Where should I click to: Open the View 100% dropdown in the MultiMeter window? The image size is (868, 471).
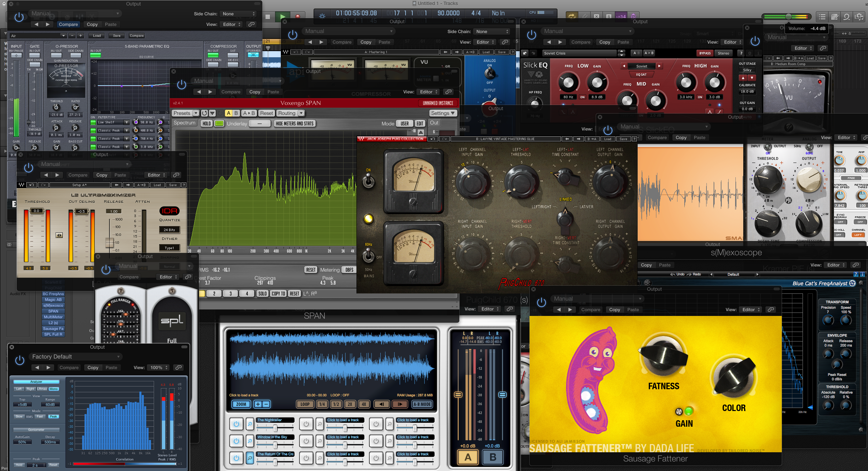pos(158,367)
